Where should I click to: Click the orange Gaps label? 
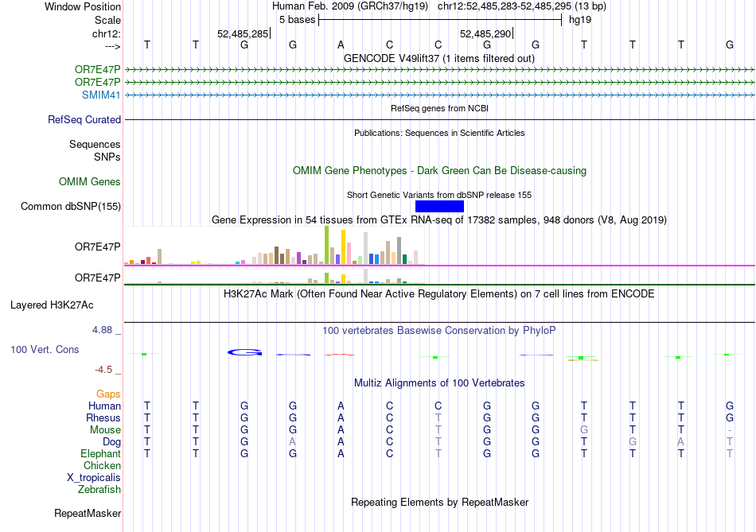pyautogui.click(x=108, y=394)
